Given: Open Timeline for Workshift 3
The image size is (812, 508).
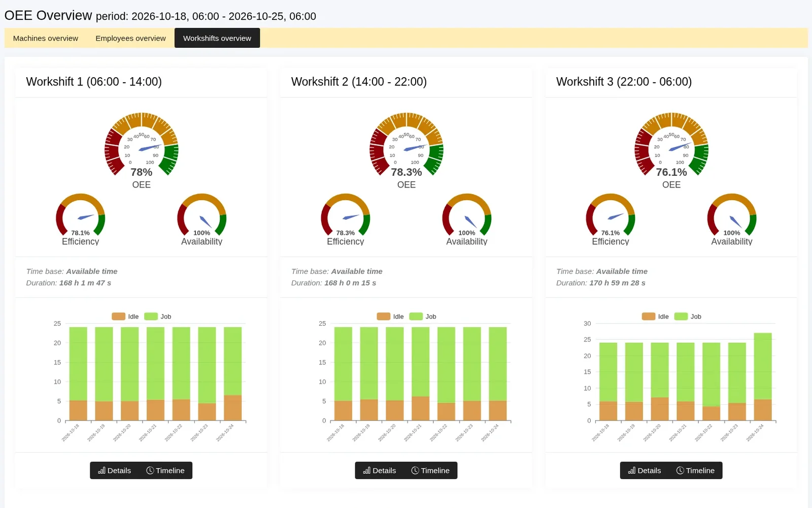Looking at the screenshot, I should click(695, 470).
